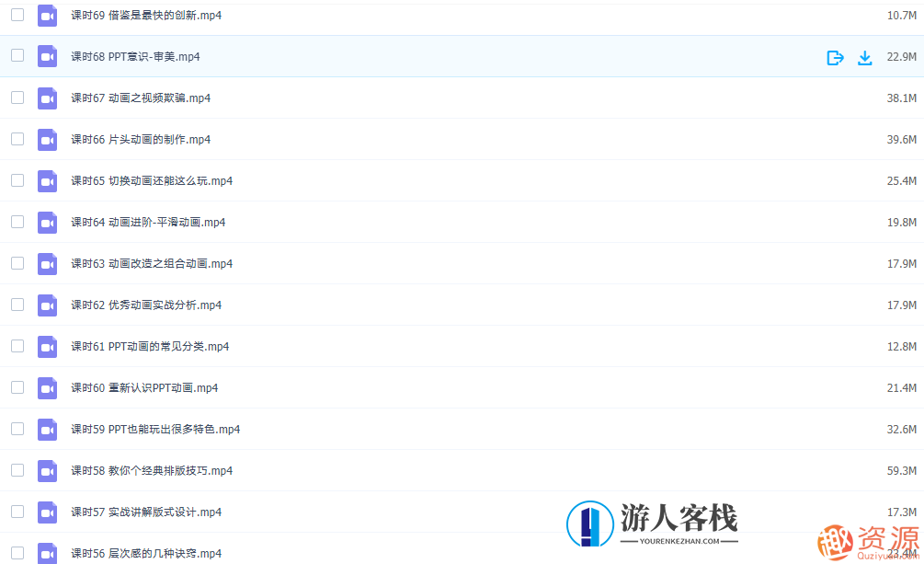Check the checkbox for 课时67 动画之视频欺骗.mp4

pos(17,98)
